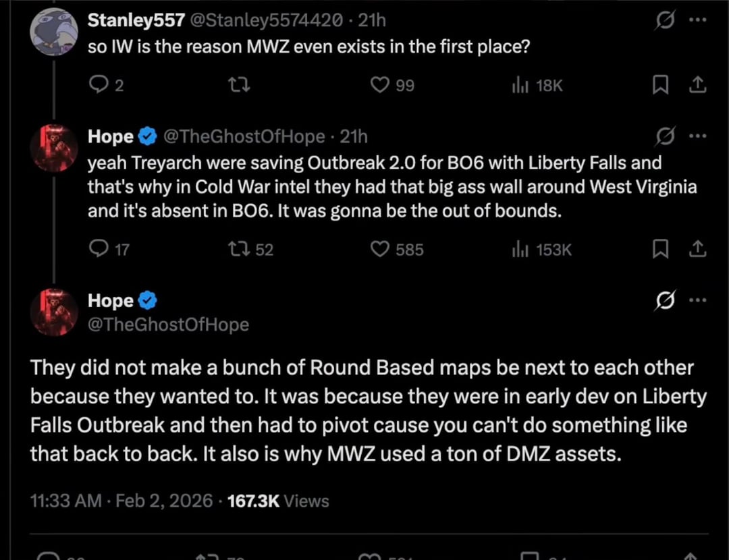Screen dimensions: 729x560
Task: Click Stanley557's profile avatar
Action: coord(55,32)
